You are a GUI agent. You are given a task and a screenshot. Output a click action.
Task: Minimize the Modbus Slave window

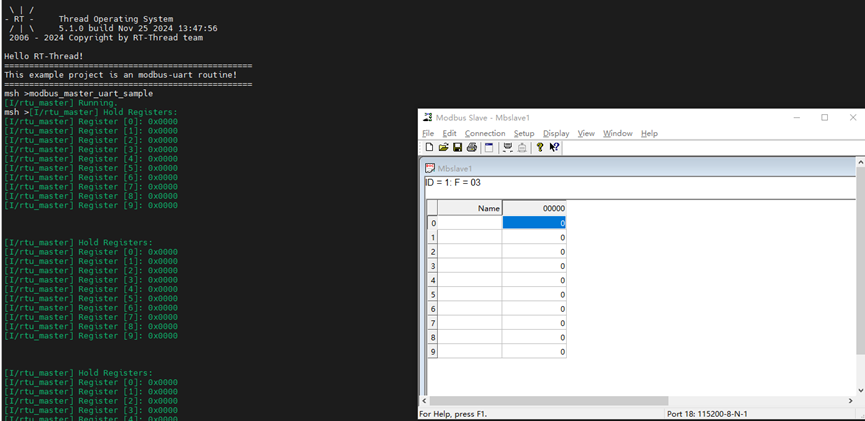(797, 117)
